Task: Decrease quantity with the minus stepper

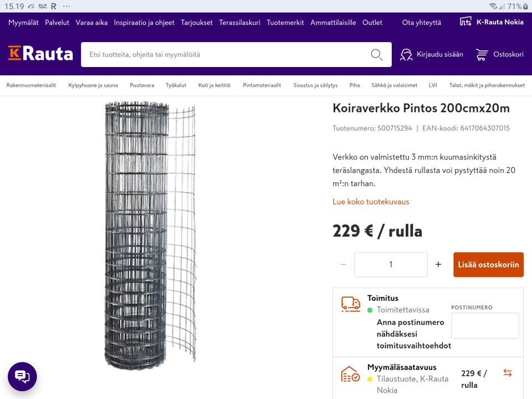Action: click(x=343, y=264)
